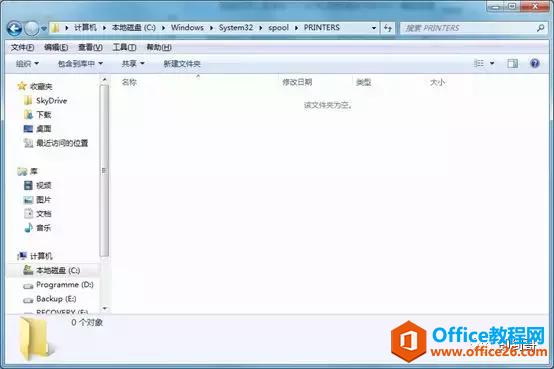This screenshot has height=369, width=554.
Task: Click the change view icon
Action: (479, 63)
